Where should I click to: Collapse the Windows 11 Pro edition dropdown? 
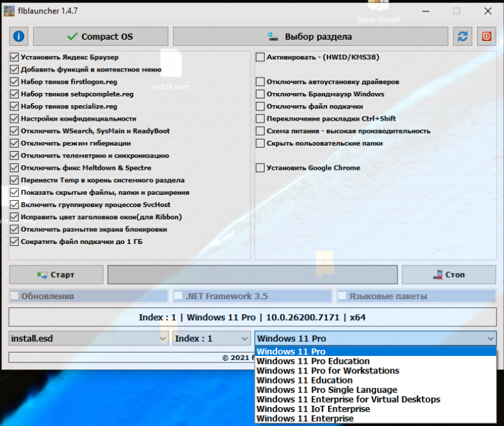pyautogui.click(x=375, y=338)
